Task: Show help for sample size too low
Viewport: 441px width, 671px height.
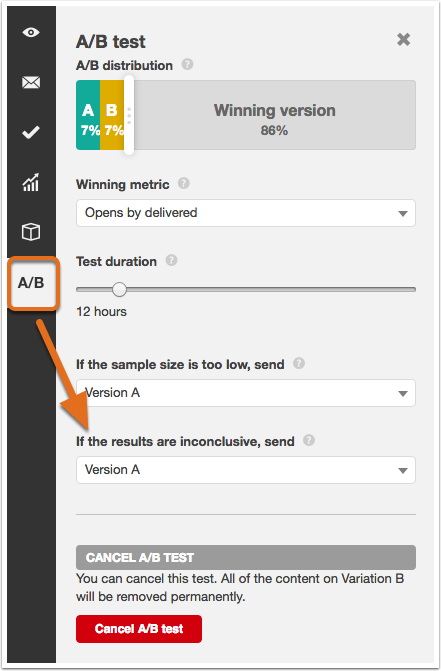Action: [299, 363]
